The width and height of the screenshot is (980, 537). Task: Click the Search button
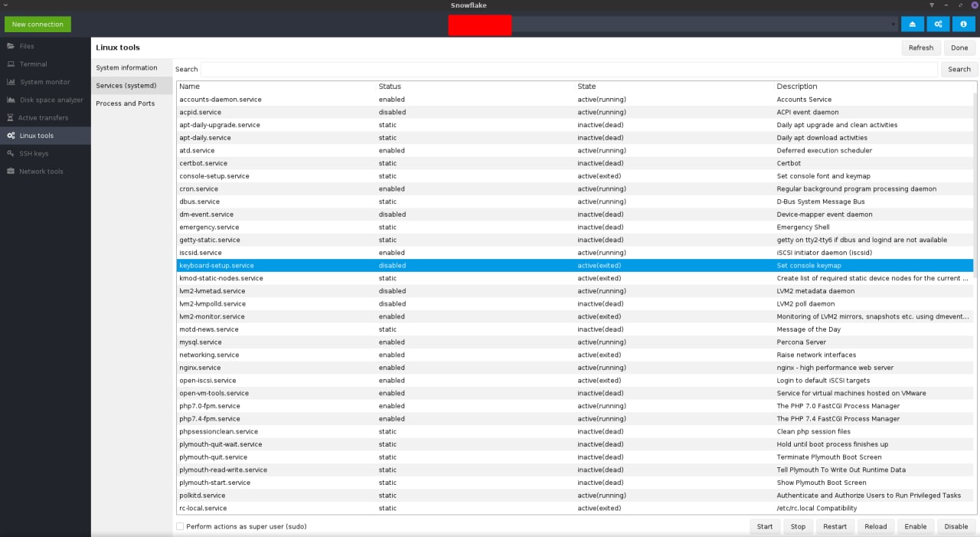(x=959, y=69)
